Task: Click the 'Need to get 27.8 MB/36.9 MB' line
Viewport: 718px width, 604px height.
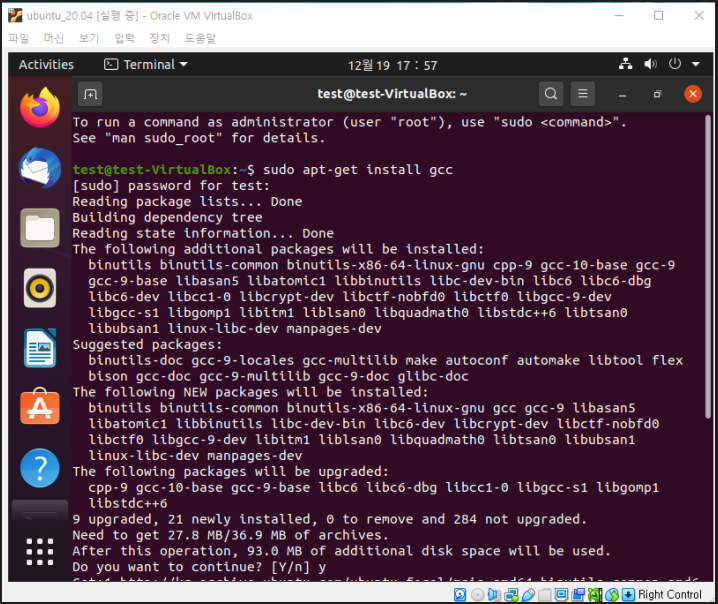Action: click(230, 535)
